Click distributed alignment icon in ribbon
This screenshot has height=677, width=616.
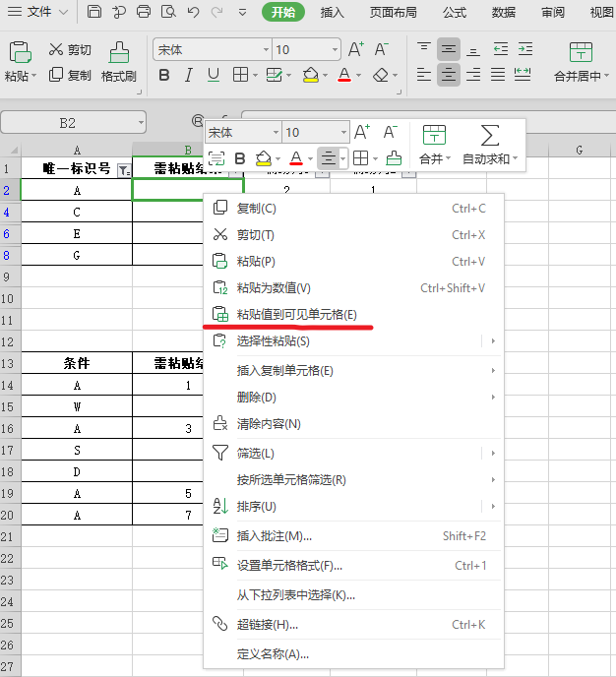coord(523,75)
